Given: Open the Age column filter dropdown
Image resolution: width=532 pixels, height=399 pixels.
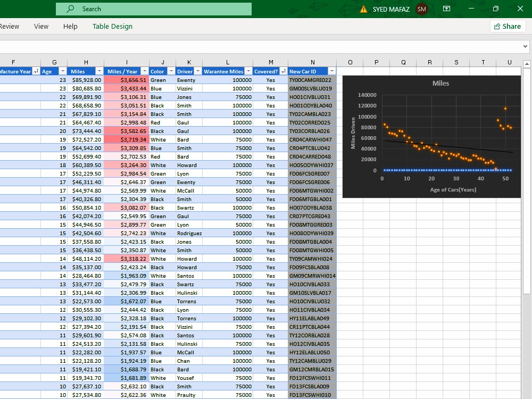Looking at the screenshot, I should [x=63, y=71].
